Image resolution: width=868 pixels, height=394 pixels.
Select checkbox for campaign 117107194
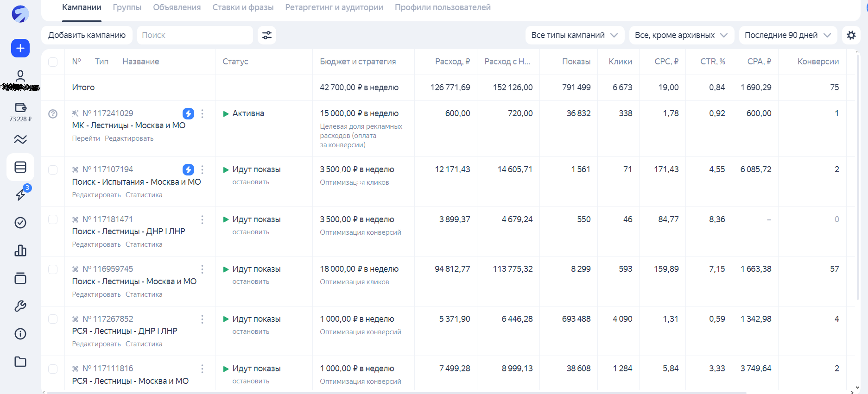click(x=53, y=170)
